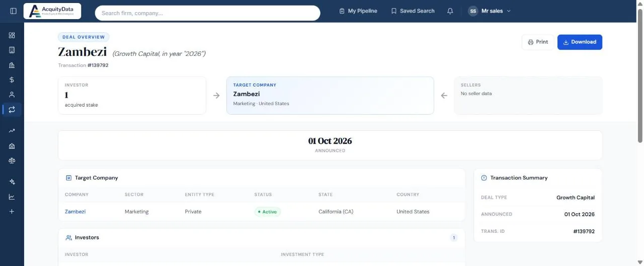This screenshot has width=644, height=266.
Task: Click the United States country cell
Action: [x=413, y=212]
